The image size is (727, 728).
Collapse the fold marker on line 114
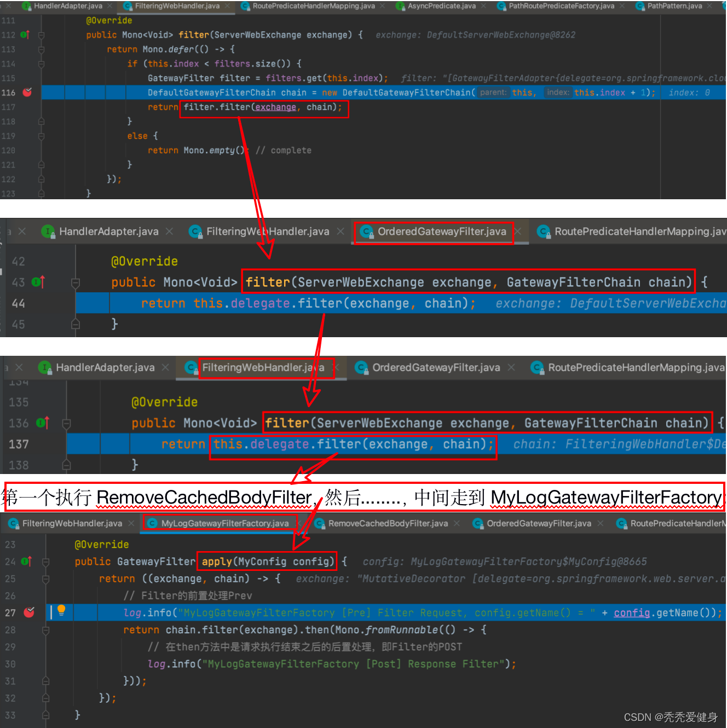pos(41,64)
